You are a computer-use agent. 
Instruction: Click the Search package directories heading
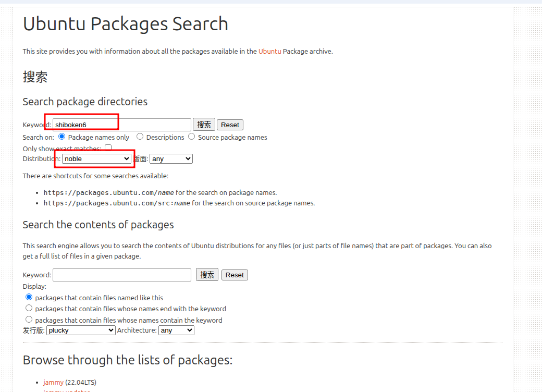coord(85,102)
